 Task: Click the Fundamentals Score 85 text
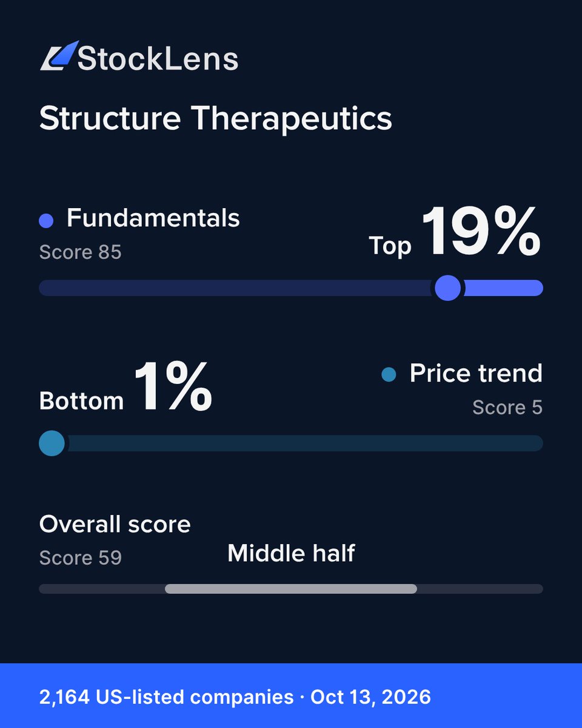(80, 252)
